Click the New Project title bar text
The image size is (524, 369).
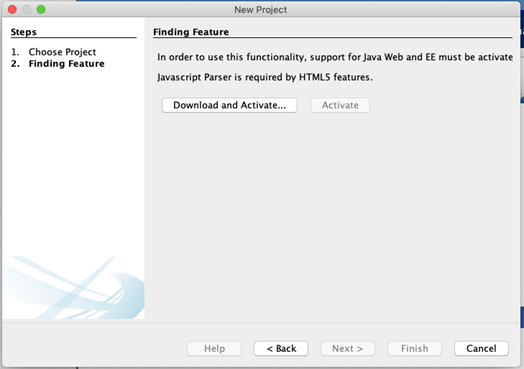[x=261, y=10]
